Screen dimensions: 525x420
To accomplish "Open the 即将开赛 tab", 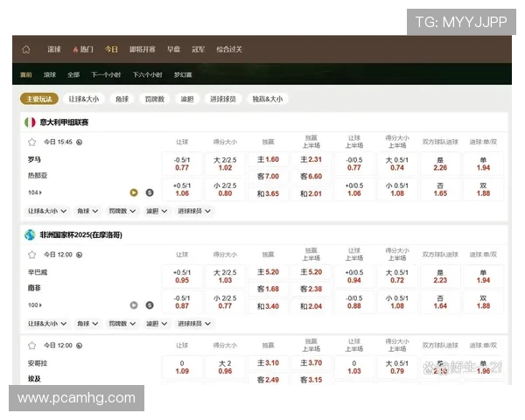I will pos(143,50).
